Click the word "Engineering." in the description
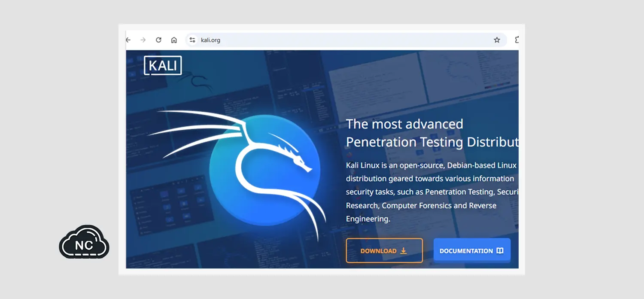Viewport: 644px width, 299px height. (x=368, y=219)
